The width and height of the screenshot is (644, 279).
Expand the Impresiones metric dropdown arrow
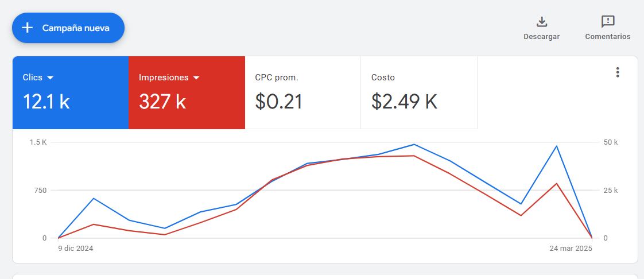pyautogui.click(x=196, y=77)
